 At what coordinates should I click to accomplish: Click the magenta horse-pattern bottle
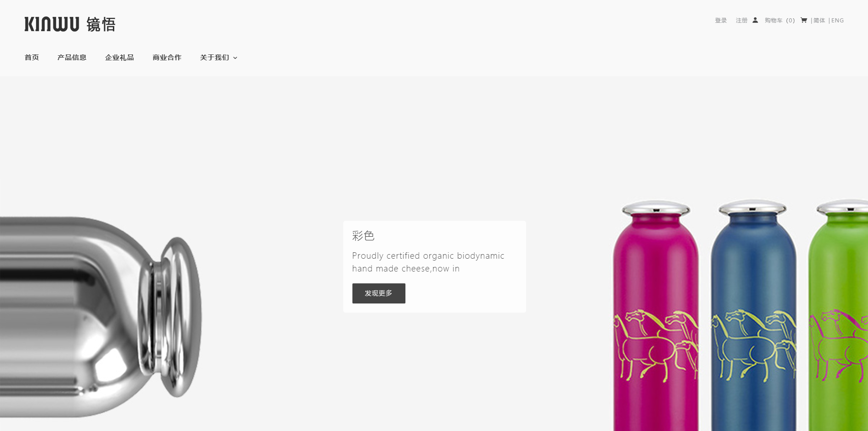click(656, 315)
